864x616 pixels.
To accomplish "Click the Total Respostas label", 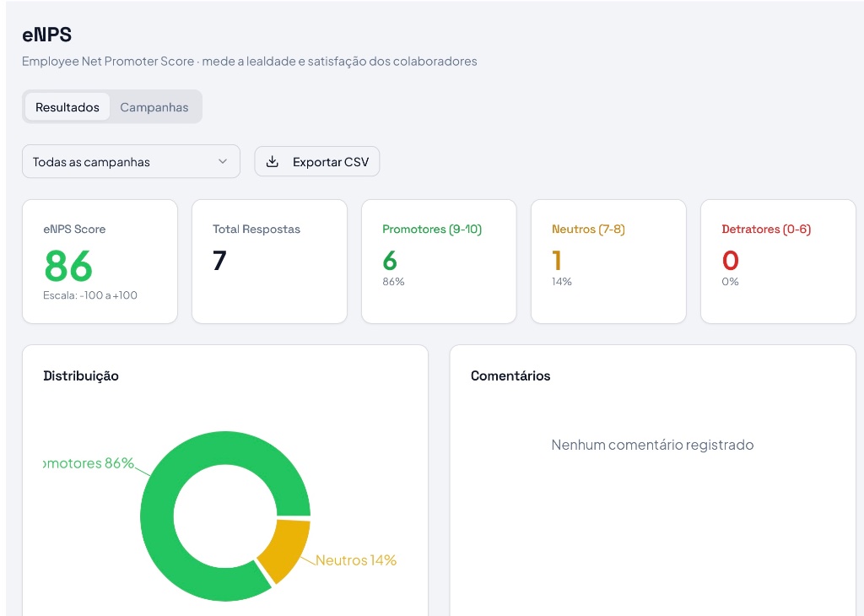I will [x=256, y=230].
